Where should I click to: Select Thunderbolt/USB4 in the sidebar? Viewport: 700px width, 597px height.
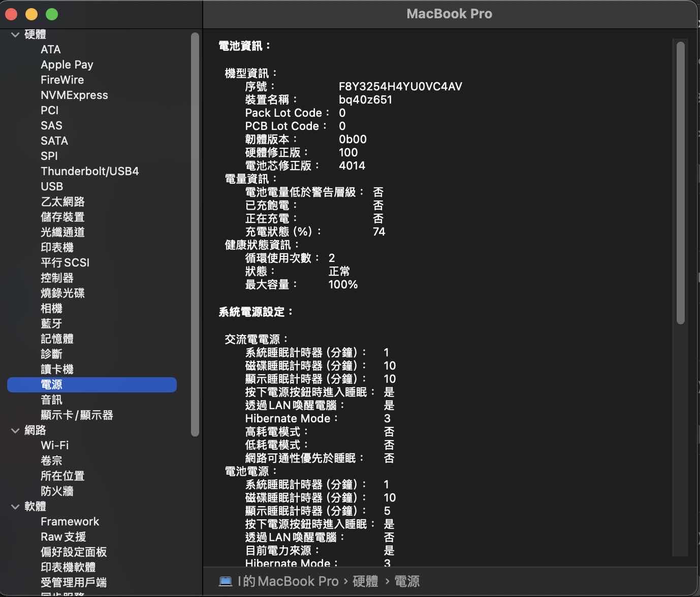click(x=89, y=171)
